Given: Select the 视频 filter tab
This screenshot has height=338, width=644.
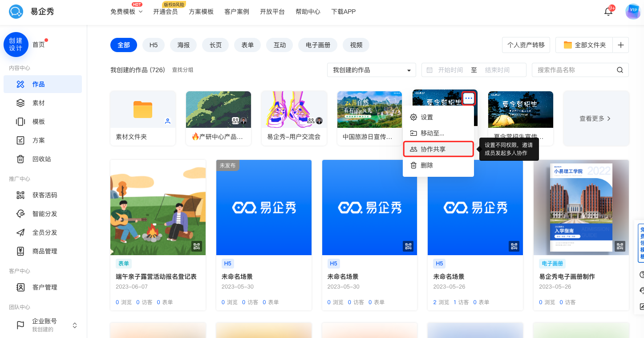Looking at the screenshot, I should [356, 45].
